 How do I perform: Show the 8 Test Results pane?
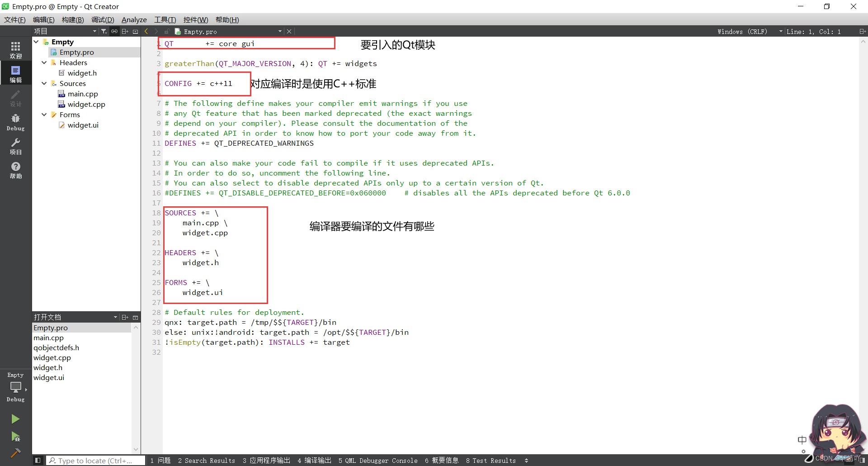[491, 461]
